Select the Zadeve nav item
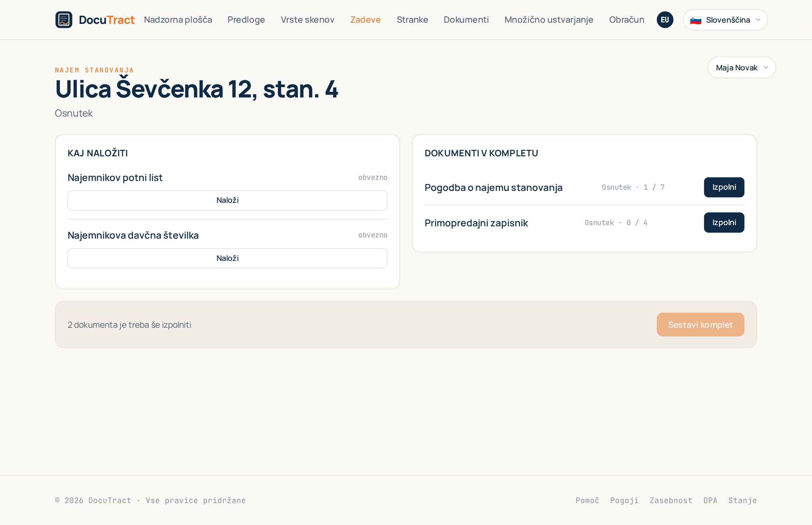This screenshot has width=812, height=525. click(365, 20)
